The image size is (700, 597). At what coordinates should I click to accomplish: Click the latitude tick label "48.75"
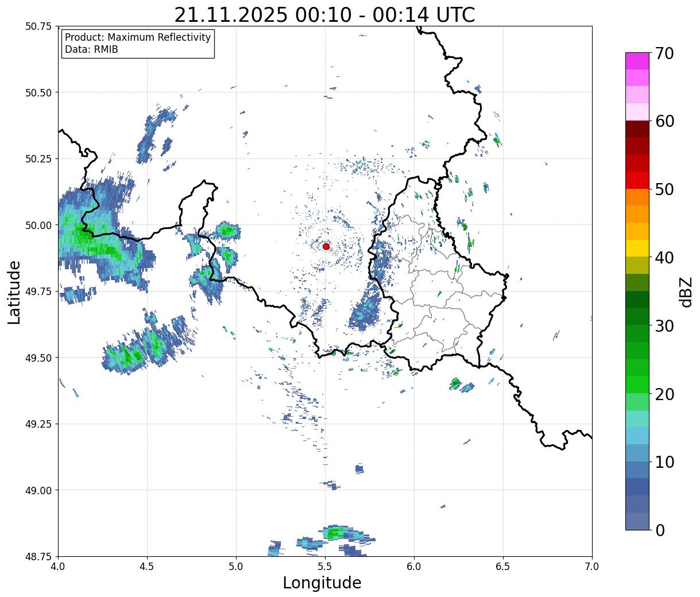[x=38, y=556]
